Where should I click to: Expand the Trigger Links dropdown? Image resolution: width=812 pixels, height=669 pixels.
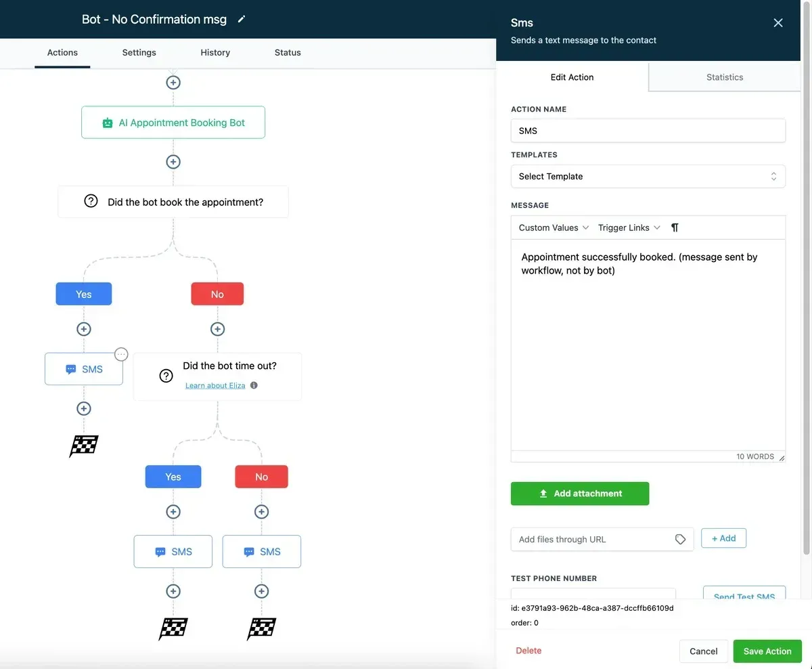(x=629, y=228)
